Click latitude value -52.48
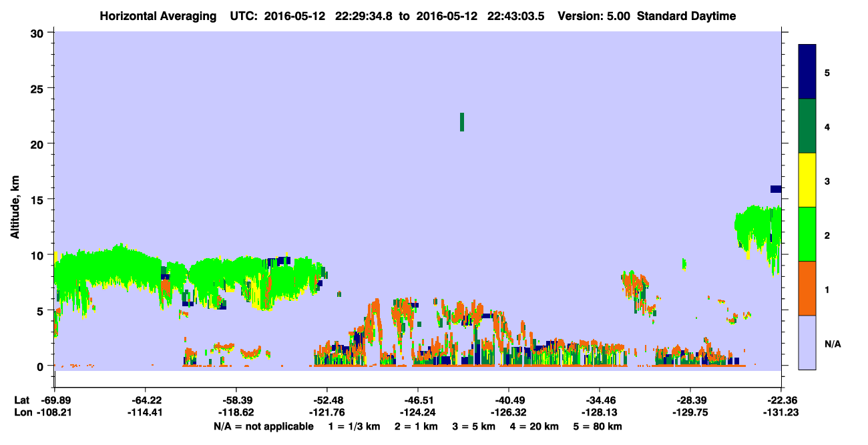 point(327,400)
